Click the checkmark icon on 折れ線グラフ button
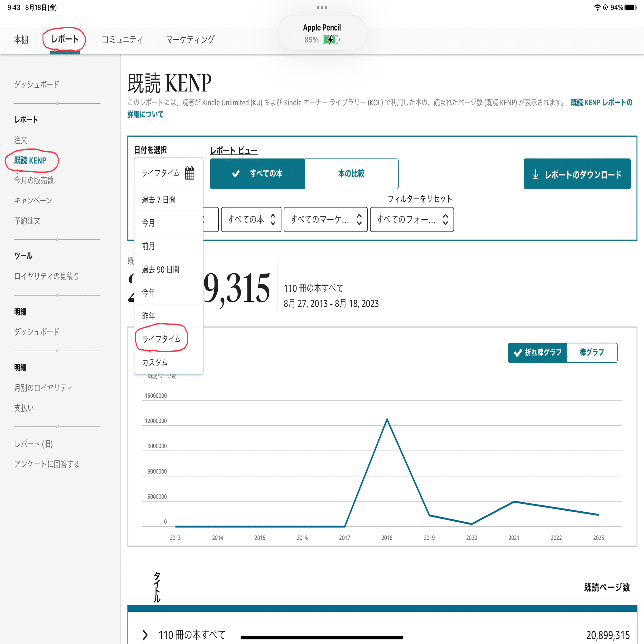The width and height of the screenshot is (644, 644). pyautogui.click(x=518, y=352)
